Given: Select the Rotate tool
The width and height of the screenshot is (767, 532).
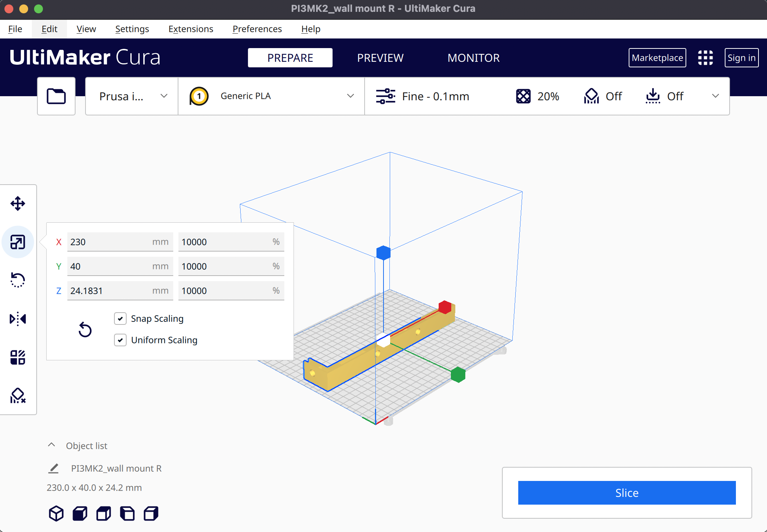Looking at the screenshot, I should click(18, 280).
